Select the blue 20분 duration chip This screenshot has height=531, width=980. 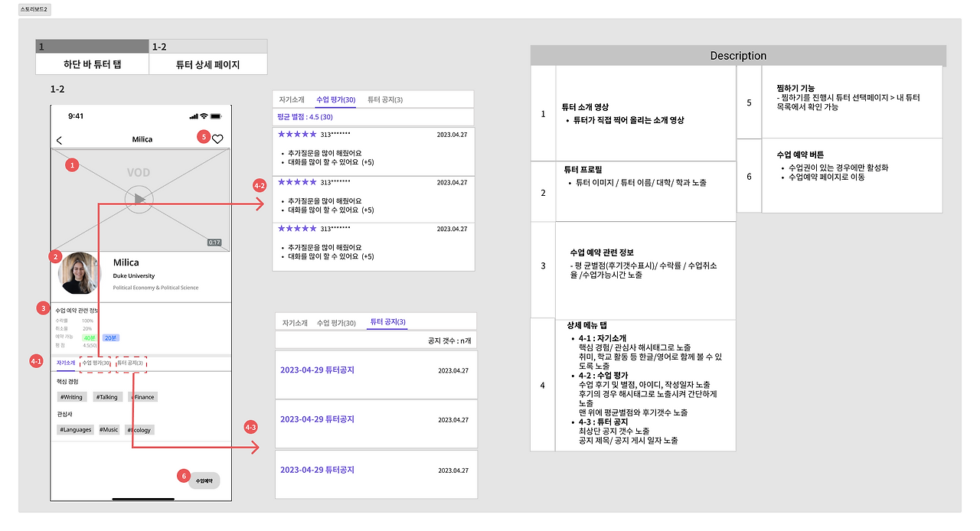[x=111, y=337]
